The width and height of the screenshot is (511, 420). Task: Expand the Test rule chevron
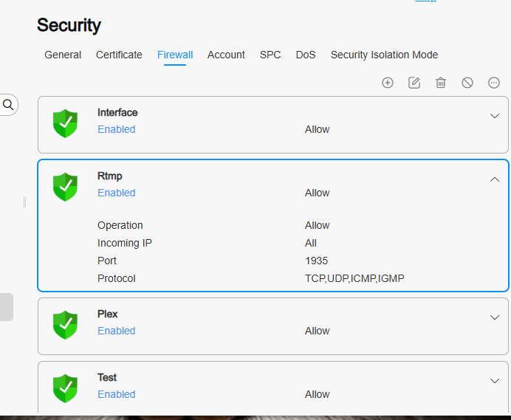(495, 381)
